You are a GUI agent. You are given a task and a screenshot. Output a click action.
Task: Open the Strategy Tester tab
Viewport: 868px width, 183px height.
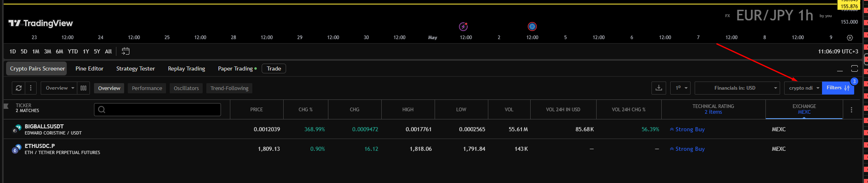click(x=136, y=68)
